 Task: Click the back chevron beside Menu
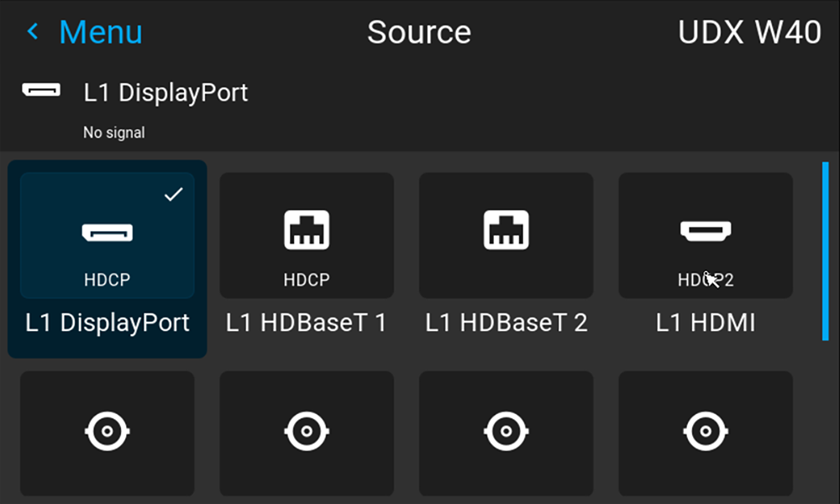(x=33, y=32)
